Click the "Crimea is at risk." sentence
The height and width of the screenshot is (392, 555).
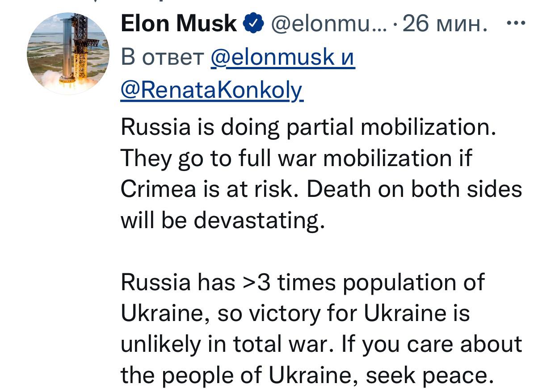(x=209, y=189)
